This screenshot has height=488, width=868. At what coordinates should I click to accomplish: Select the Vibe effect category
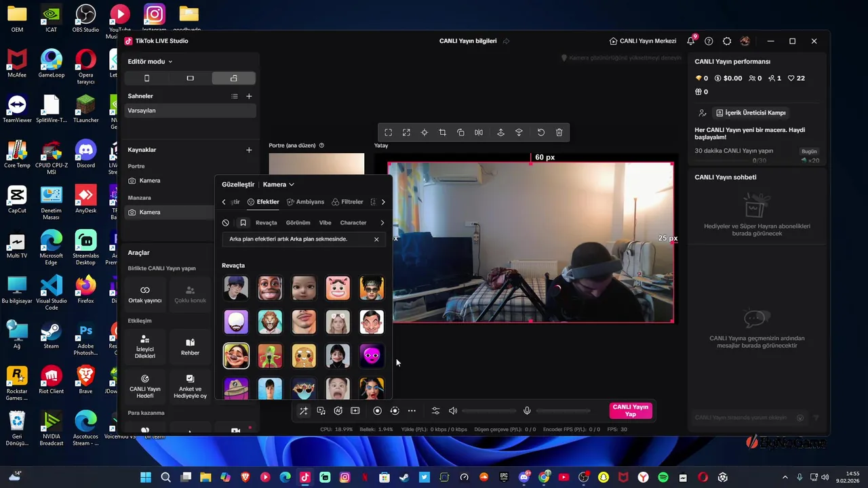click(x=325, y=223)
